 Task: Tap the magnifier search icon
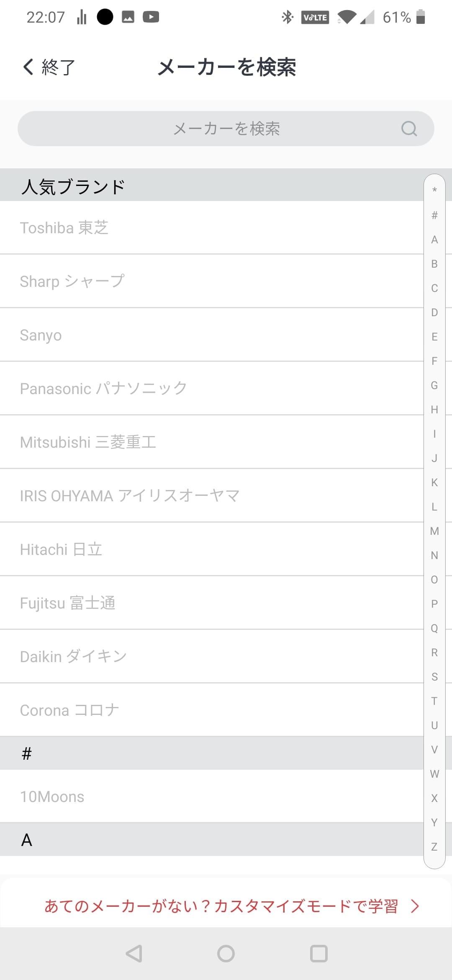[409, 129]
